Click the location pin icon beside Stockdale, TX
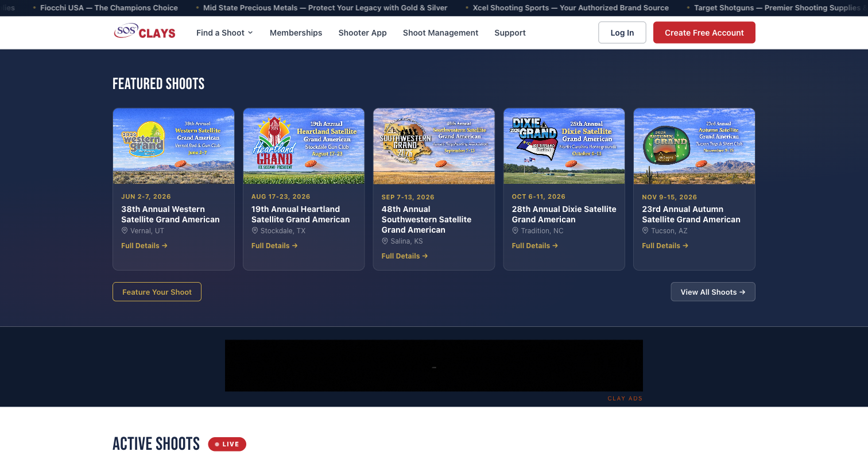868x459 pixels. point(255,230)
